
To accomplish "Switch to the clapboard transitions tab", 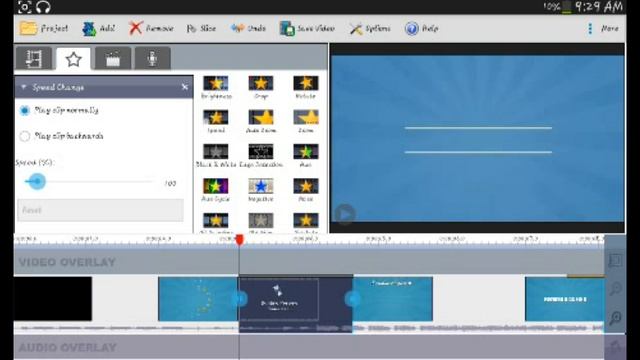I will coord(113,59).
